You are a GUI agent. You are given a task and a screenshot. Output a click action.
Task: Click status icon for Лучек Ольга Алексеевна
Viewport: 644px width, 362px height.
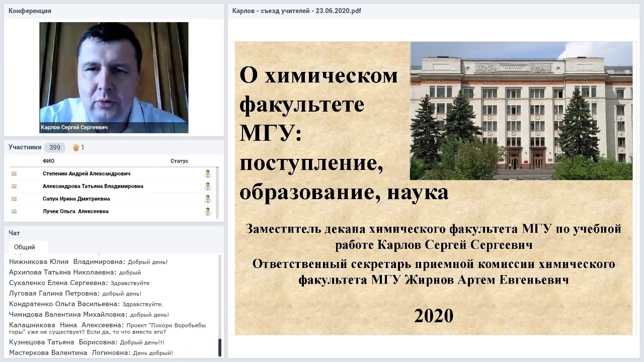[207, 212]
